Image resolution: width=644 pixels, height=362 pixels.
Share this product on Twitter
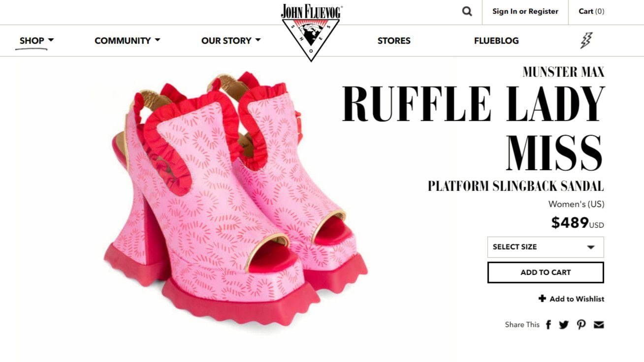pos(564,325)
